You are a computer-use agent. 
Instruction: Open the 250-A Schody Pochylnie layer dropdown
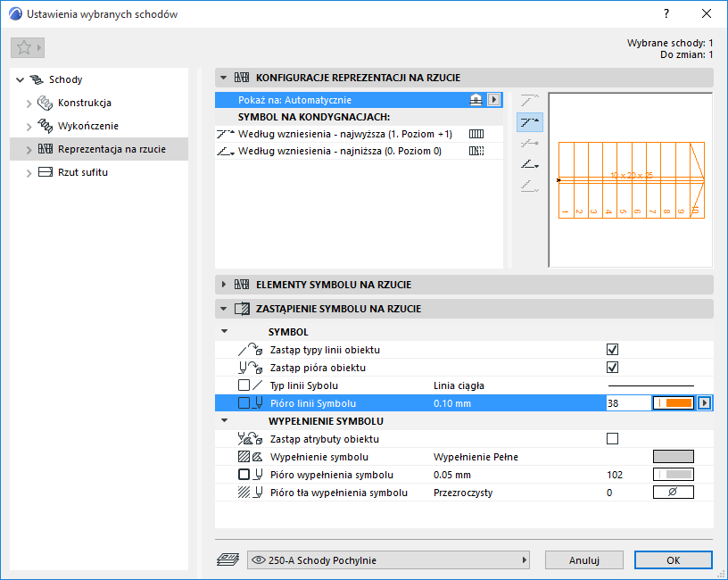click(x=389, y=560)
